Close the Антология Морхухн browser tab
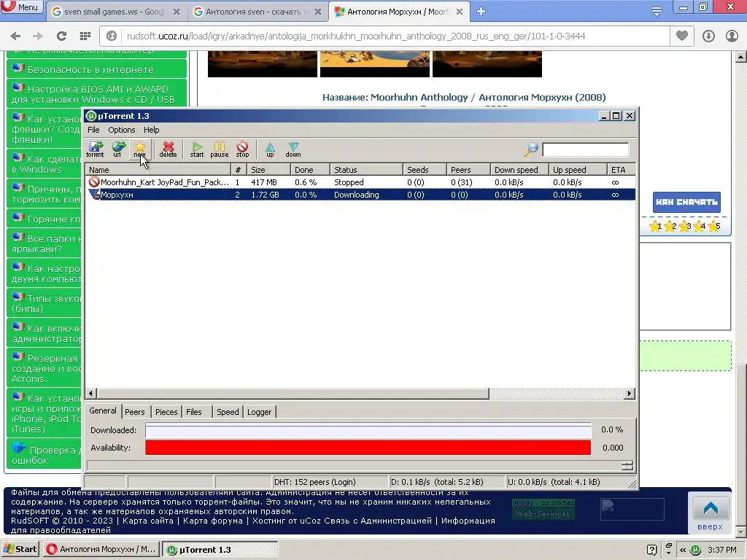The height and width of the screenshot is (560, 747). click(x=460, y=12)
